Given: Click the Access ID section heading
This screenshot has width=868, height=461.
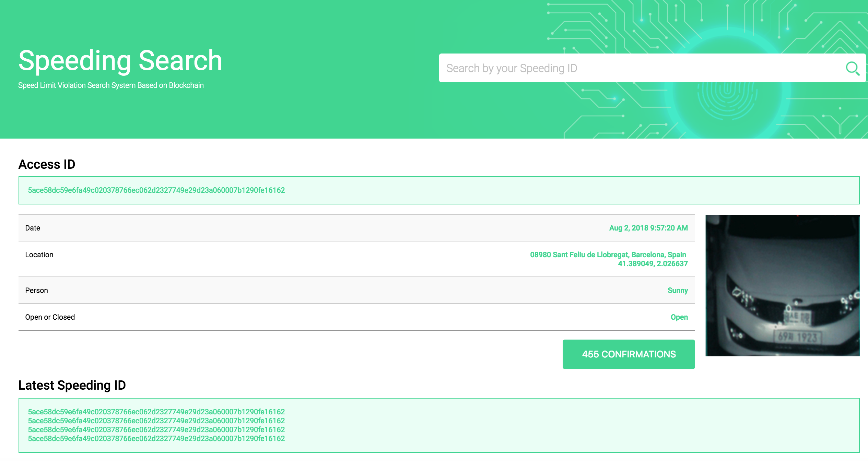Looking at the screenshot, I should click(x=47, y=164).
